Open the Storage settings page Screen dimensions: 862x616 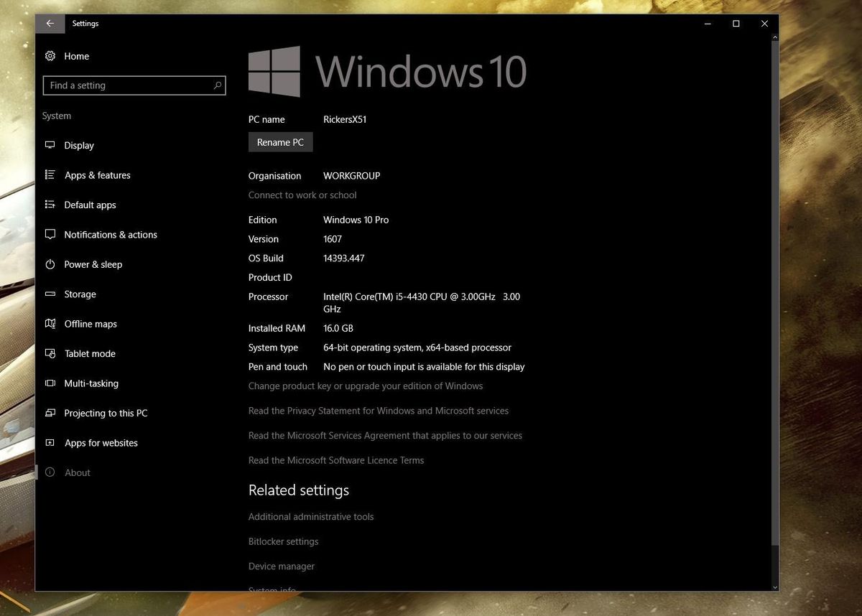point(79,294)
